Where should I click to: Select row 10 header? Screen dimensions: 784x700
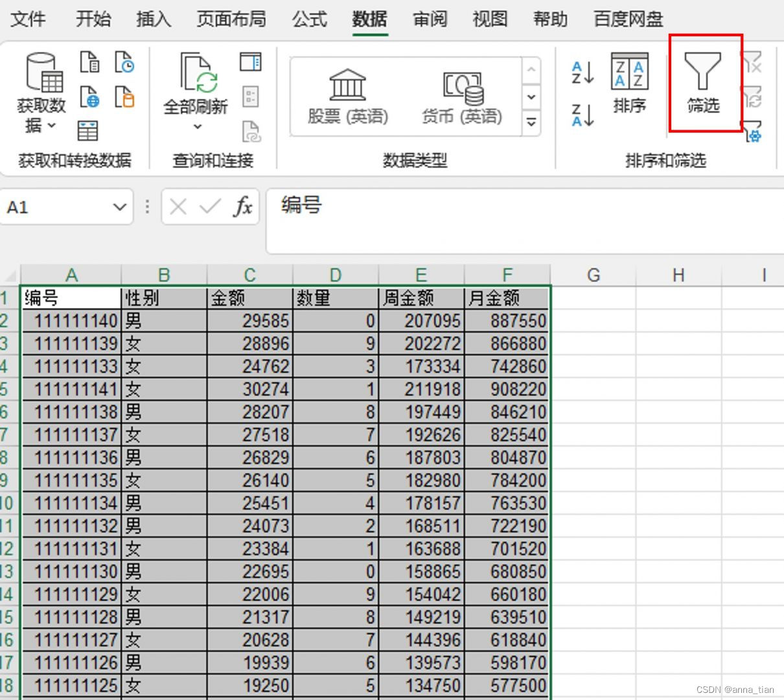click(9, 503)
